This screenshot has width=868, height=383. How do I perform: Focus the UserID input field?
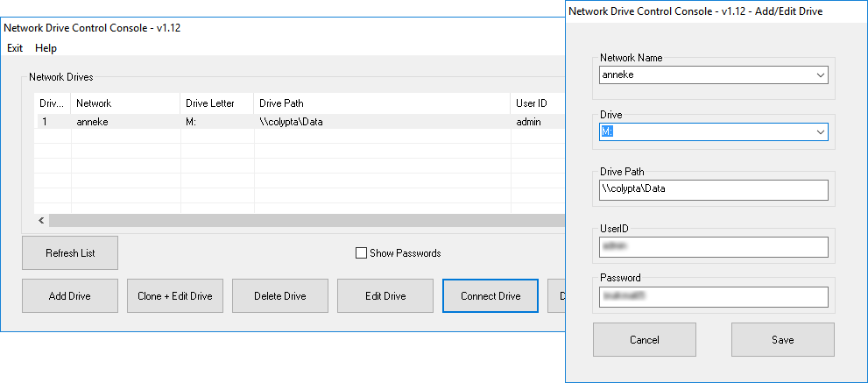pos(714,247)
